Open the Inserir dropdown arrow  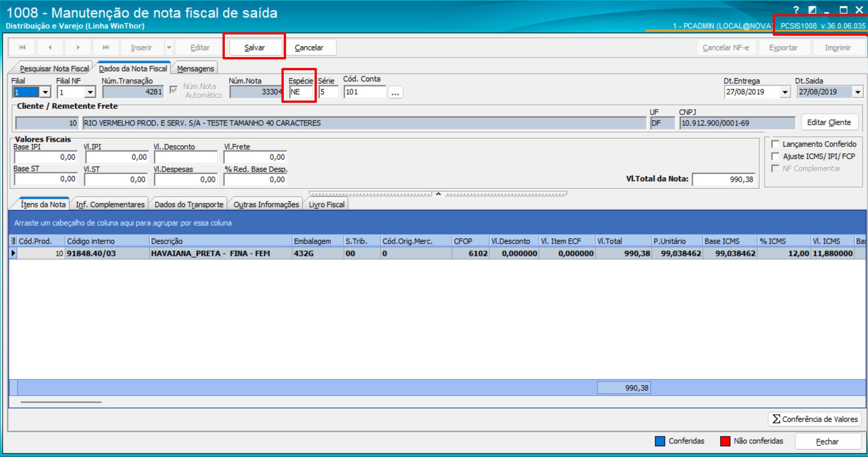[169, 48]
